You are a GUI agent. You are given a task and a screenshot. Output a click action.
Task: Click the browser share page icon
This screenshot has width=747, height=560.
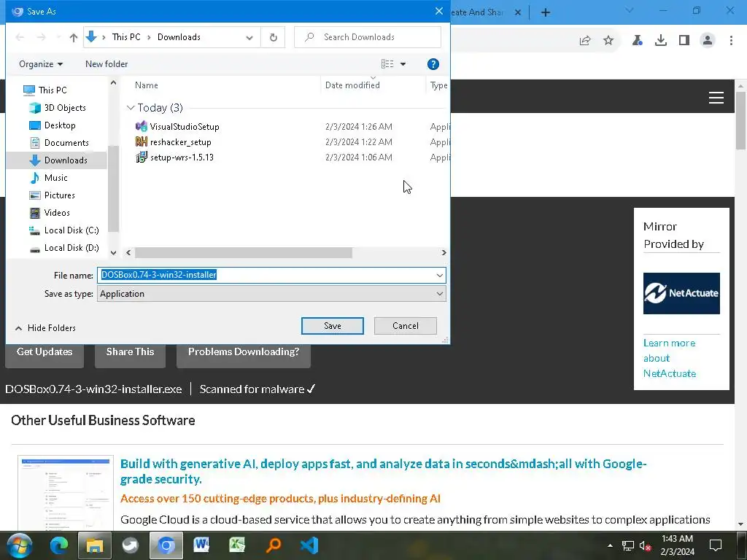585,41
